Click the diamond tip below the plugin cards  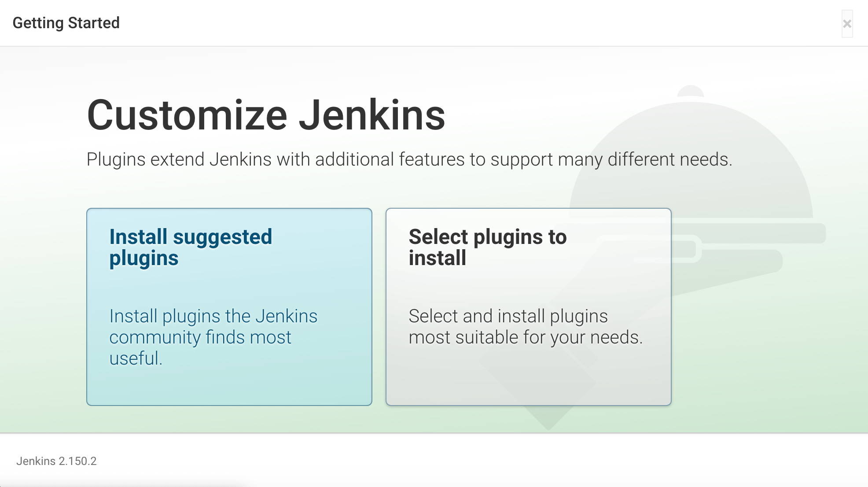click(x=548, y=418)
